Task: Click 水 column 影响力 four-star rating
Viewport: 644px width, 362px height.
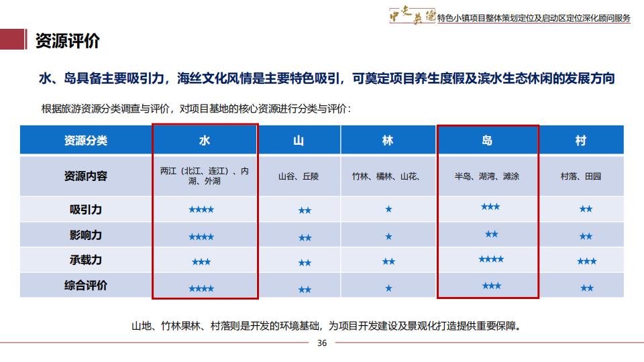Action: 201,237
